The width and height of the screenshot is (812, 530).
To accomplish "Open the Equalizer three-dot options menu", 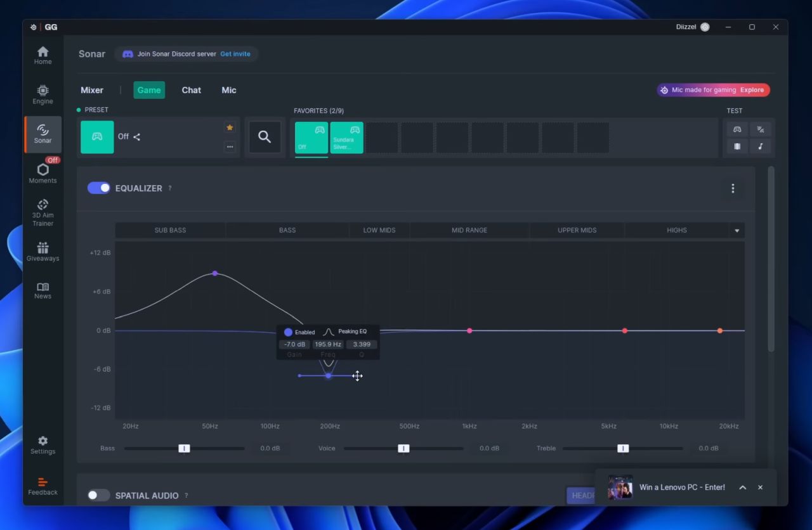I will coord(733,188).
